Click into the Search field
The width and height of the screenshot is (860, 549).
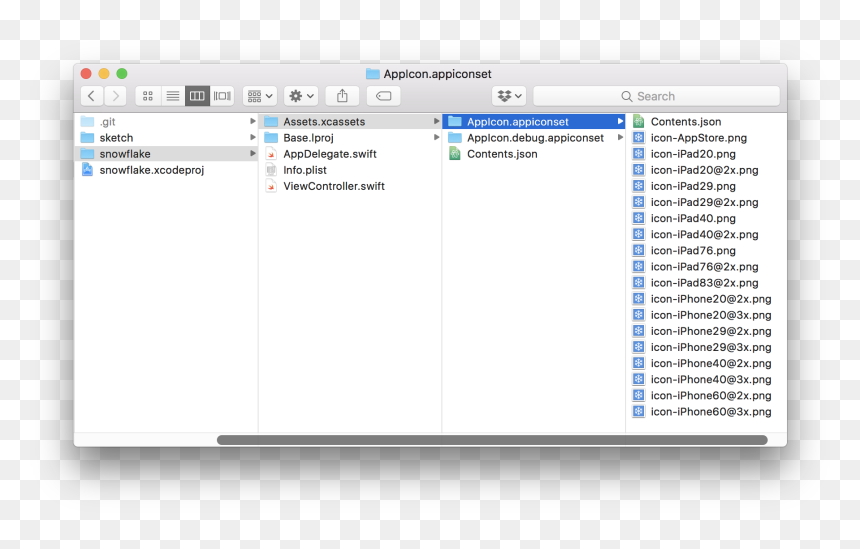(656, 96)
